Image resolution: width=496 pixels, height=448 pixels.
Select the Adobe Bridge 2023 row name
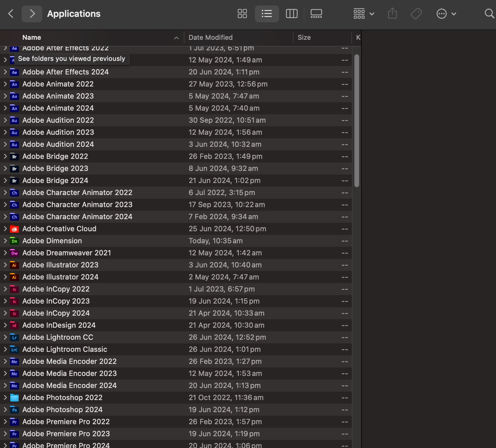[x=55, y=169]
